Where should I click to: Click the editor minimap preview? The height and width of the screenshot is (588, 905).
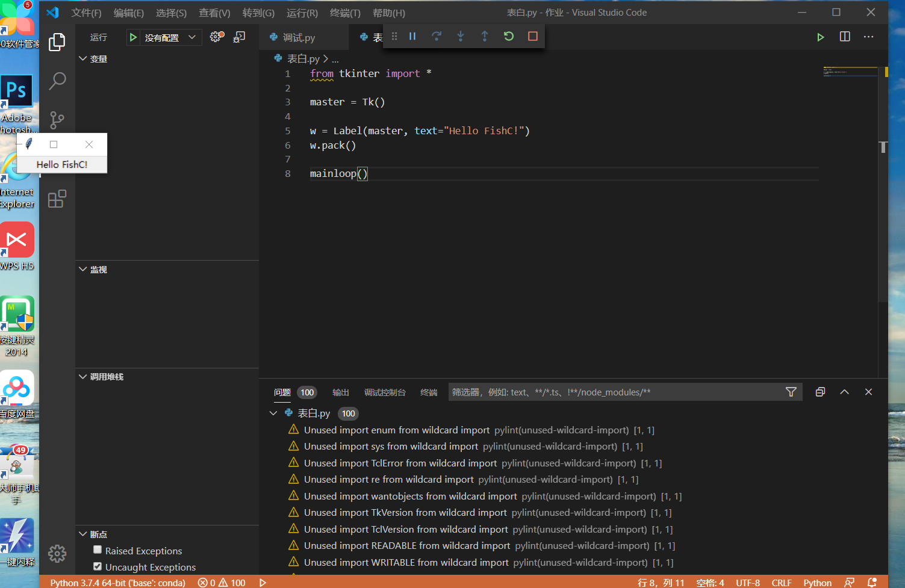pos(851,72)
